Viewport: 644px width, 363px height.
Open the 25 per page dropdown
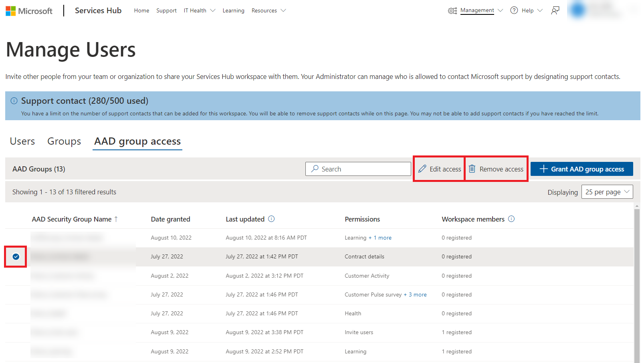pos(607,192)
